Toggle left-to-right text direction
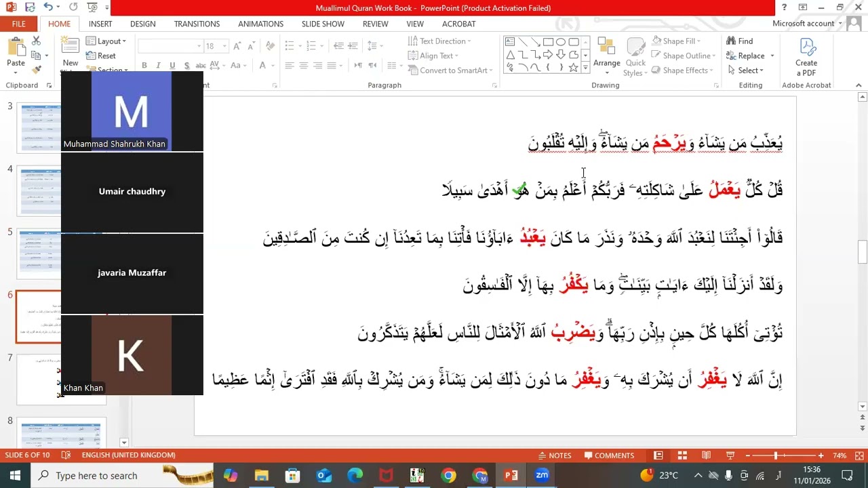The height and width of the screenshot is (488, 868). [359, 66]
